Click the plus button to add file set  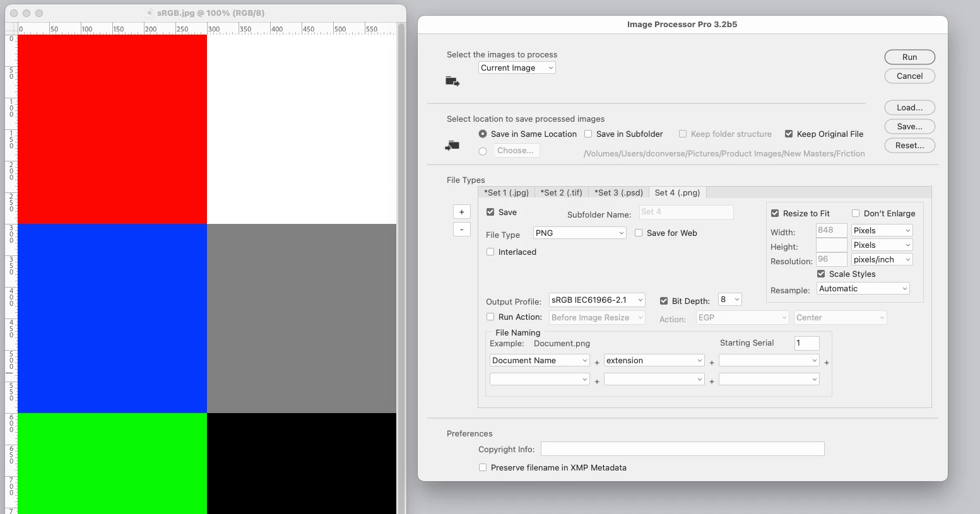[x=461, y=212]
